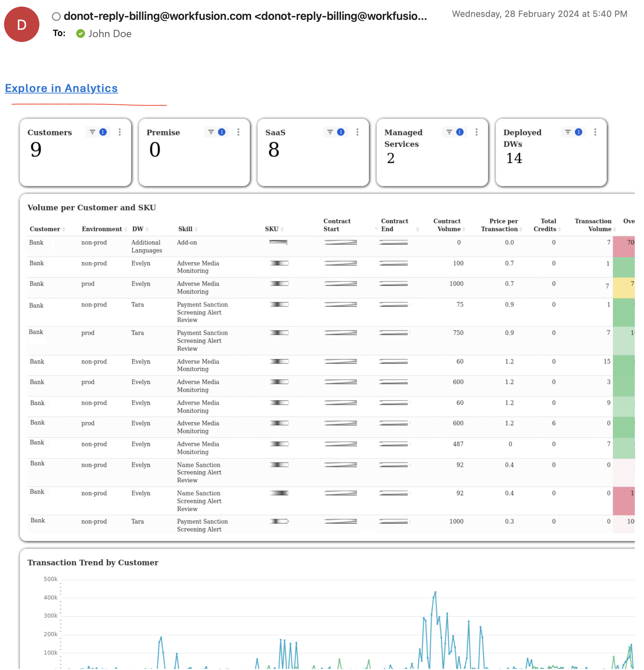The height and width of the screenshot is (670, 644).
Task: Click the green verified check next to John Doe
Action: (81, 34)
